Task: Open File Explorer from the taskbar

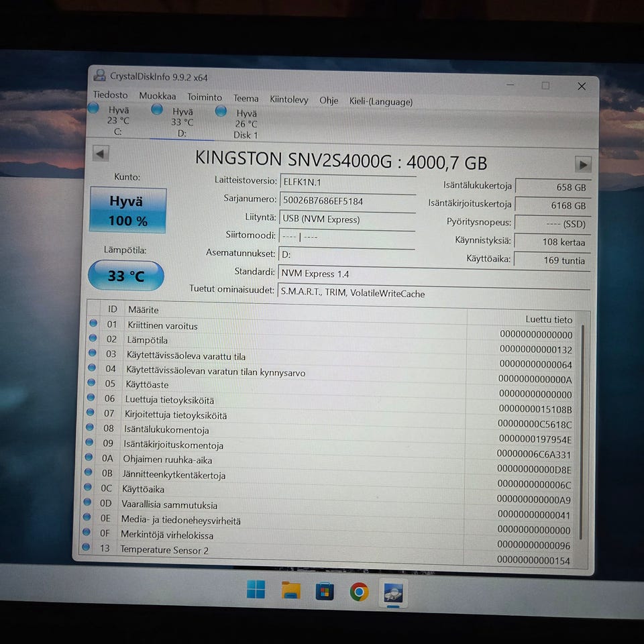Action: (290, 591)
